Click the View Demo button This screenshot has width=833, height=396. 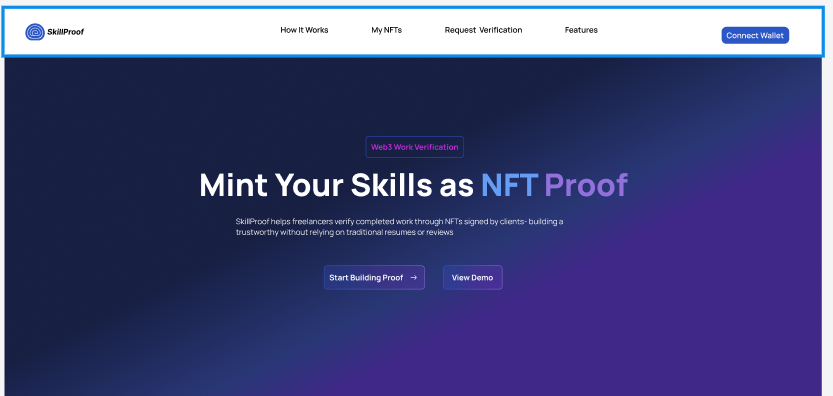point(472,277)
